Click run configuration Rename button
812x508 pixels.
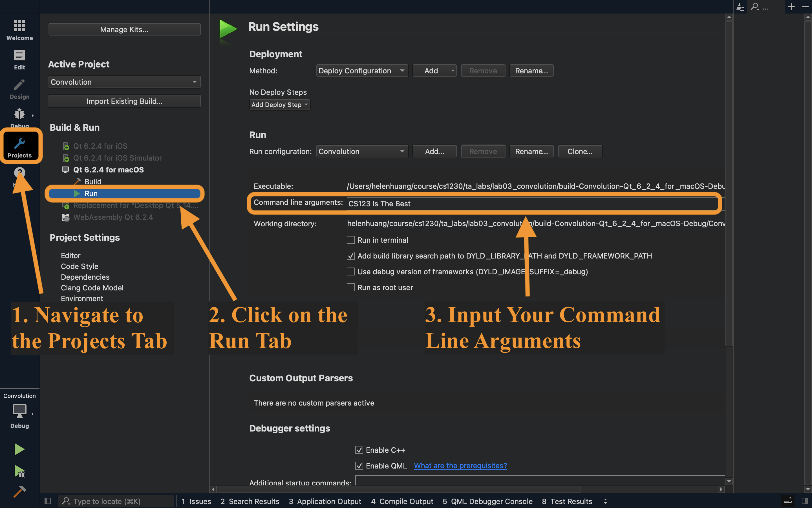click(531, 151)
